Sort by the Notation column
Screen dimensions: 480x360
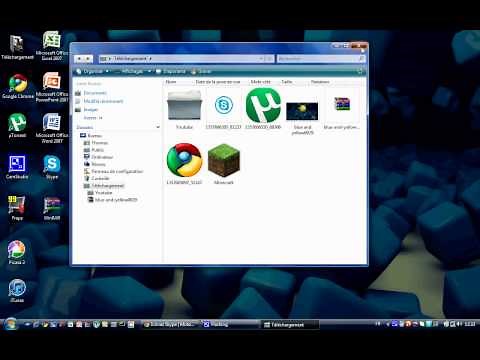tap(320, 82)
